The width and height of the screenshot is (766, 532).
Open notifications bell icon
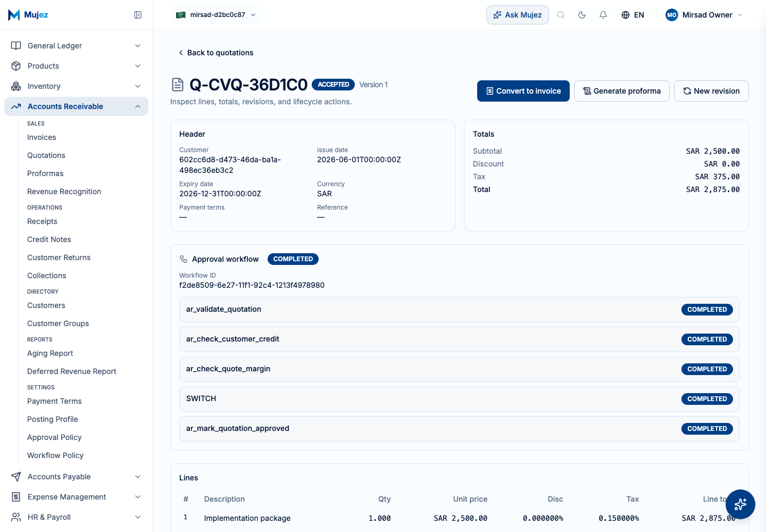(x=603, y=15)
